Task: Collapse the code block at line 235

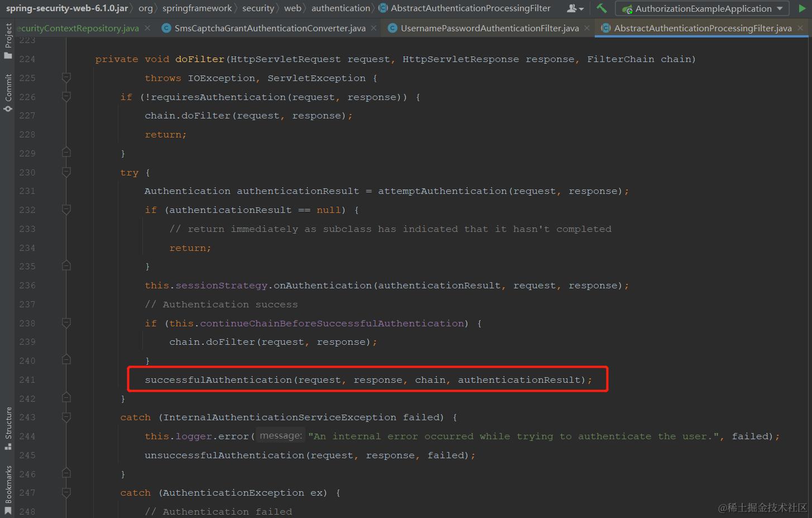Action: pyautogui.click(x=66, y=267)
